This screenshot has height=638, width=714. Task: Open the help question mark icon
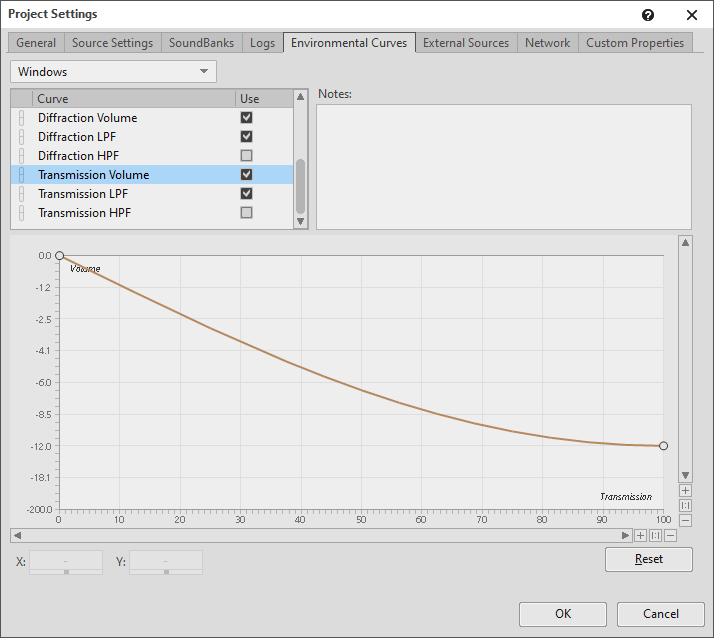(x=648, y=15)
